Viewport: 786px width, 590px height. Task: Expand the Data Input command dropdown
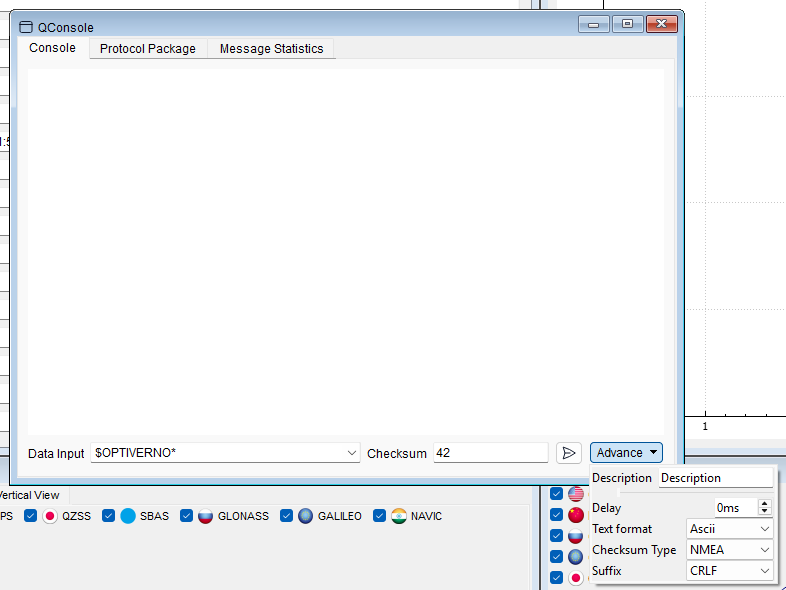pos(352,453)
